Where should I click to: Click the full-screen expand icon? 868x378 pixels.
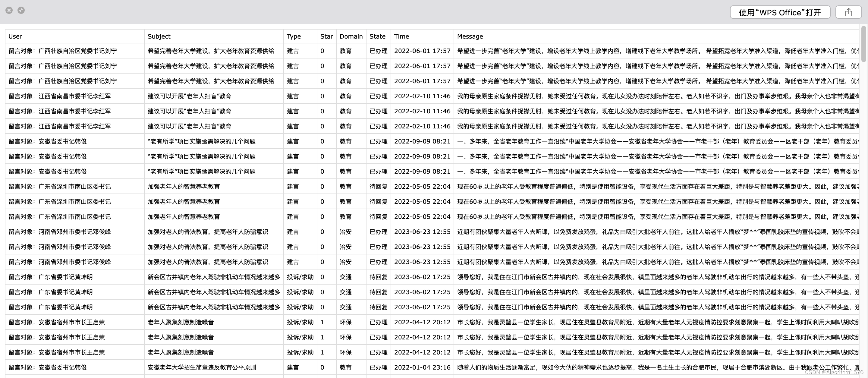[21, 11]
